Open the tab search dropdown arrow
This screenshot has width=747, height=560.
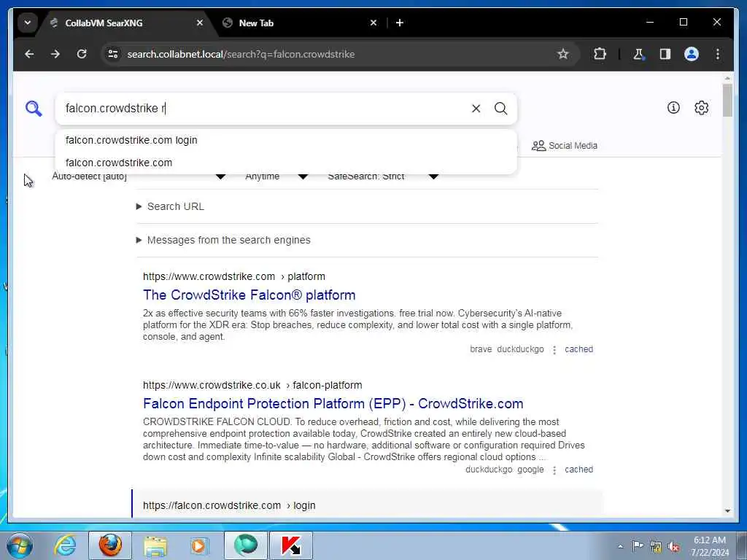(28, 23)
